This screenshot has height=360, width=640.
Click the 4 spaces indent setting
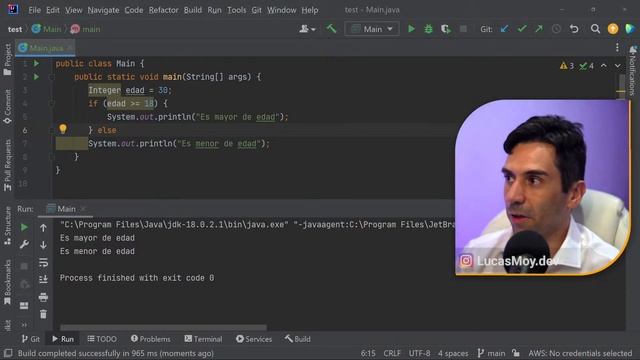pyautogui.click(x=453, y=353)
